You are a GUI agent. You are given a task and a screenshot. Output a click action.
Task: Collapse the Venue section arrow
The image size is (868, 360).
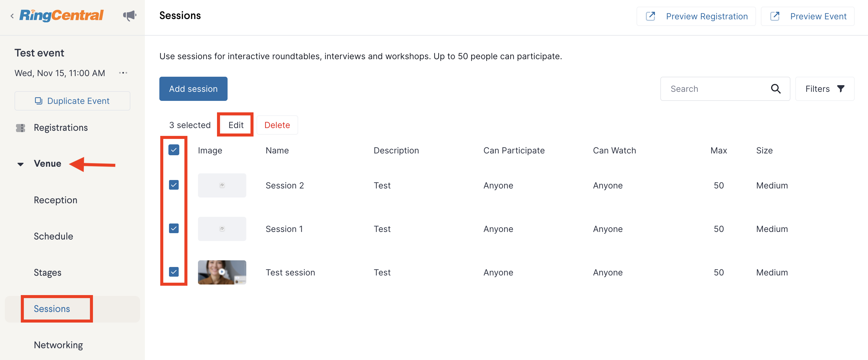(x=21, y=164)
